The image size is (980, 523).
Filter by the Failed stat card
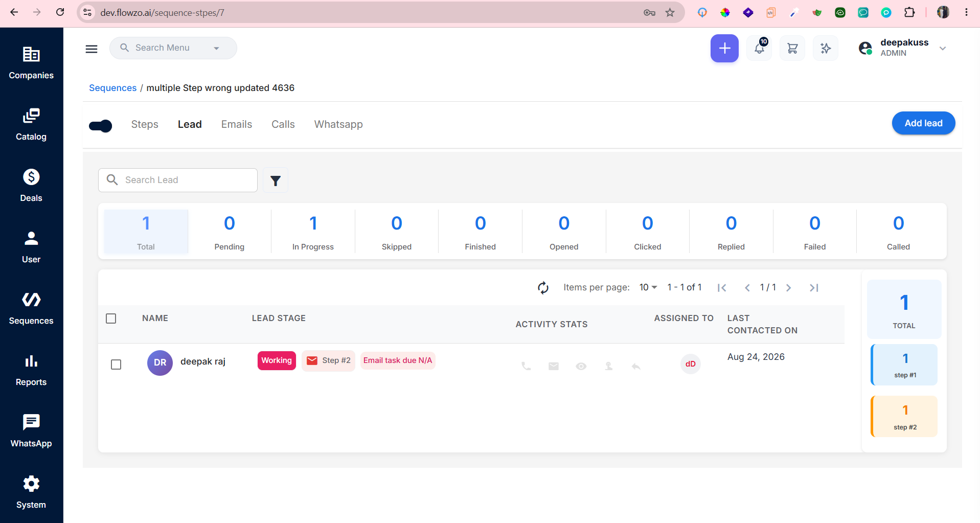(815, 232)
